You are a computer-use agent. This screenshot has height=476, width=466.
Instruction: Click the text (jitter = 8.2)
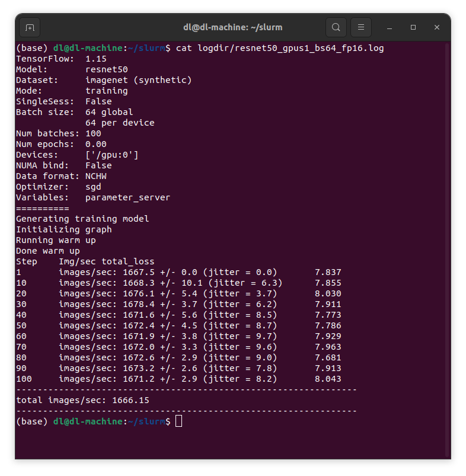[240, 379]
